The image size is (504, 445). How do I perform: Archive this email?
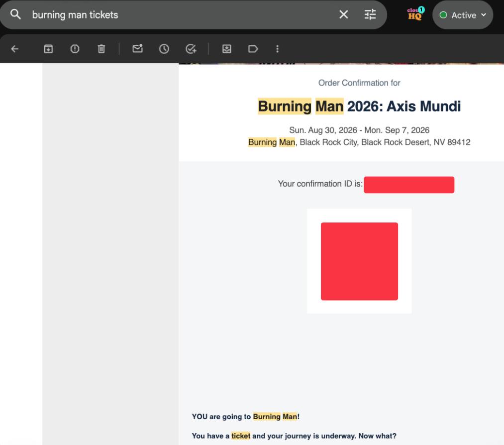(48, 49)
